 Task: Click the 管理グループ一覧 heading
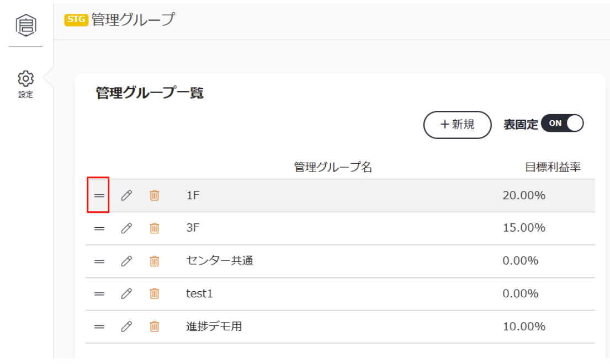150,93
